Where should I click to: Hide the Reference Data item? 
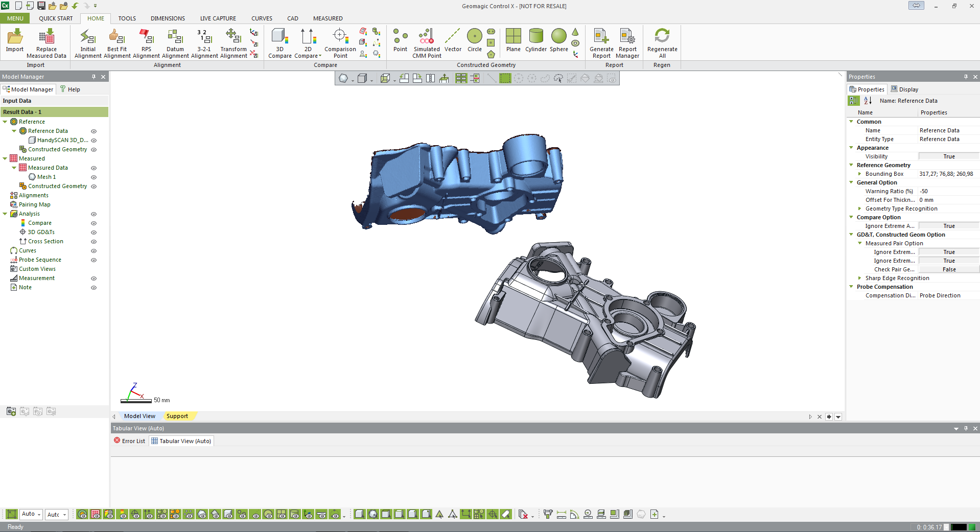coord(94,131)
